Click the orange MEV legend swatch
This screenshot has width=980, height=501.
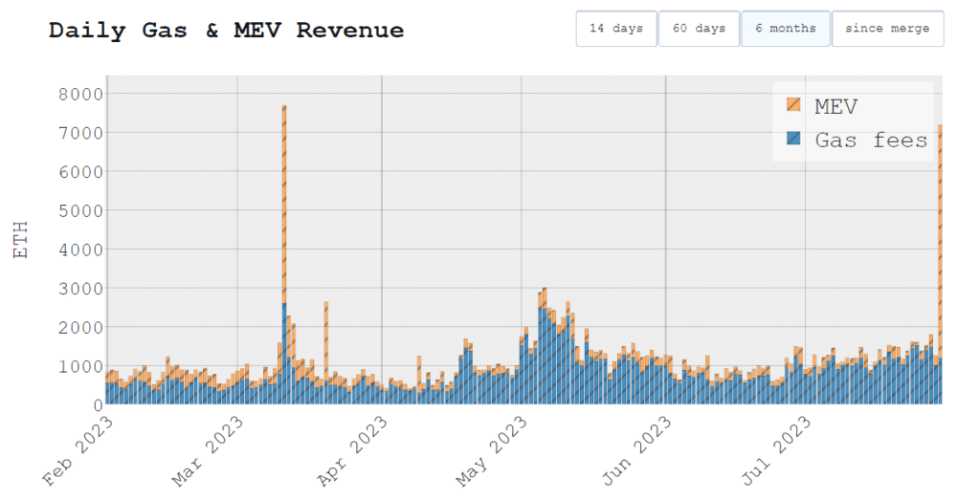793,105
